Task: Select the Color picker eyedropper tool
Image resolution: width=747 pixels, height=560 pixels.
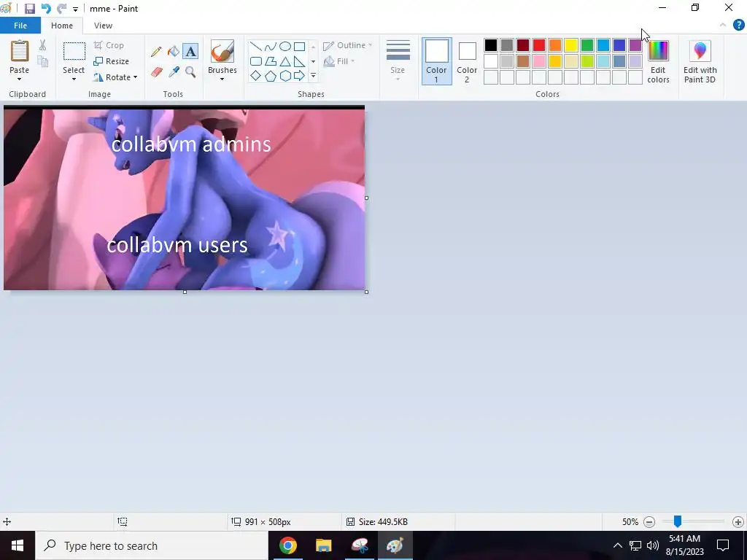Action: coord(174,72)
